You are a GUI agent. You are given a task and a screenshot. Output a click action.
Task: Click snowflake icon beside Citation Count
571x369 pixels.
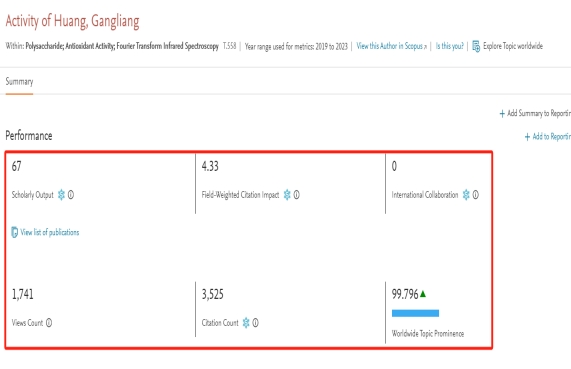(x=246, y=323)
